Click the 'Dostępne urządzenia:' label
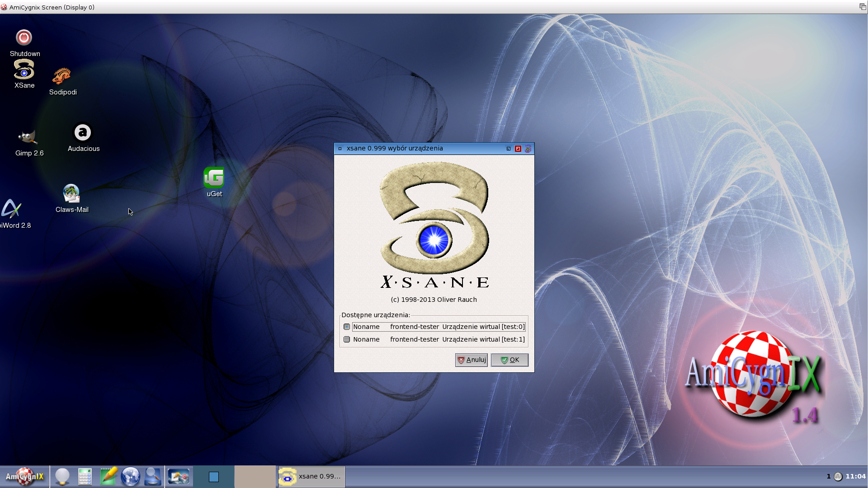 click(x=376, y=315)
